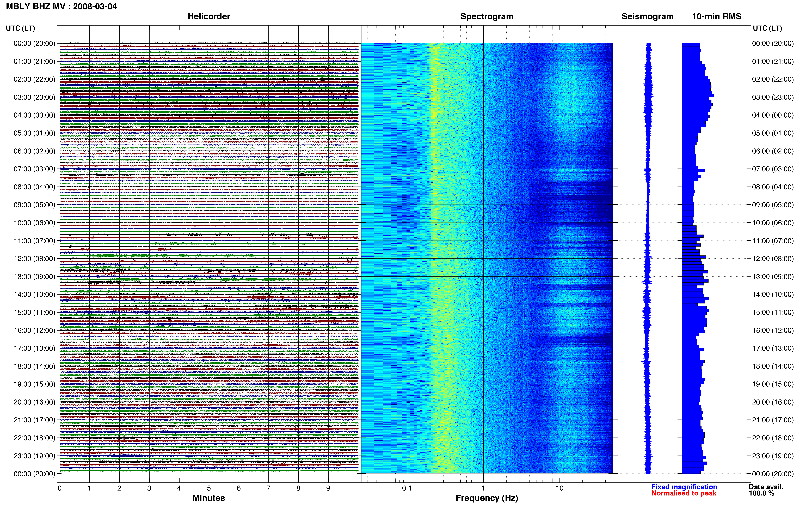Click the Seismogram panel heading
The width and height of the screenshot is (812, 508).
648,16
